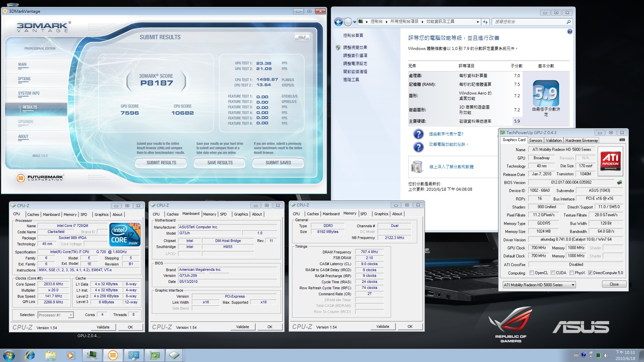This screenshot has width=644, height=362.
Task: Expand the breadcrumb arrow before 控制台
Action: (367, 22)
